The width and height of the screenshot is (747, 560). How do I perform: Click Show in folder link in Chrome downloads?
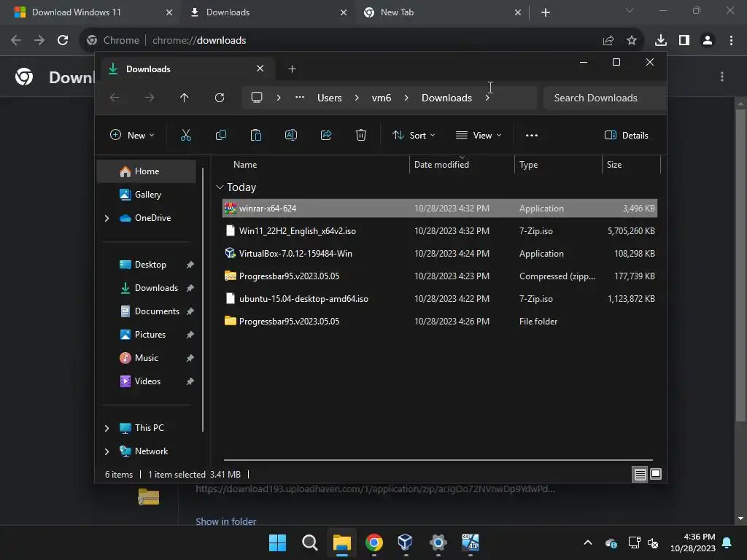[x=226, y=521]
